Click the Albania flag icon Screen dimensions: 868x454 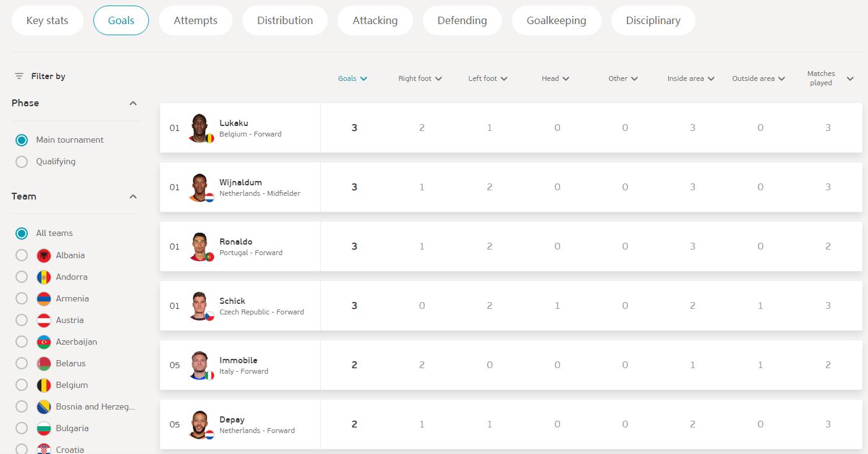tap(44, 255)
